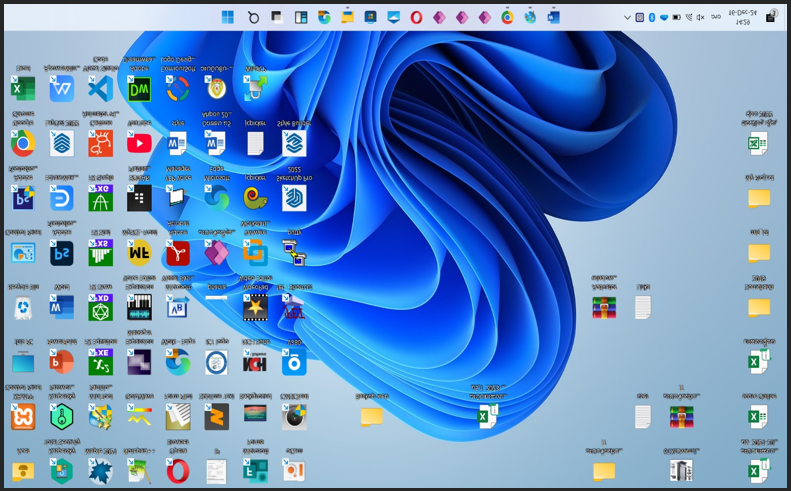The height and width of the screenshot is (491, 791).
Task: Launch Adobe Dreamweaver from the desktop
Action: click(139, 89)
